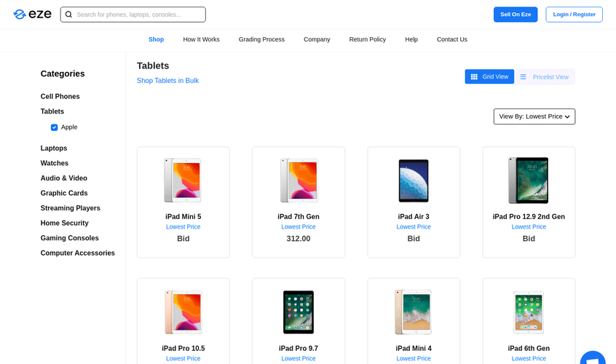Screen dimensions: 616x364
Task: Open the View By Lowest Price dropdown
Action: click(534, 116)
